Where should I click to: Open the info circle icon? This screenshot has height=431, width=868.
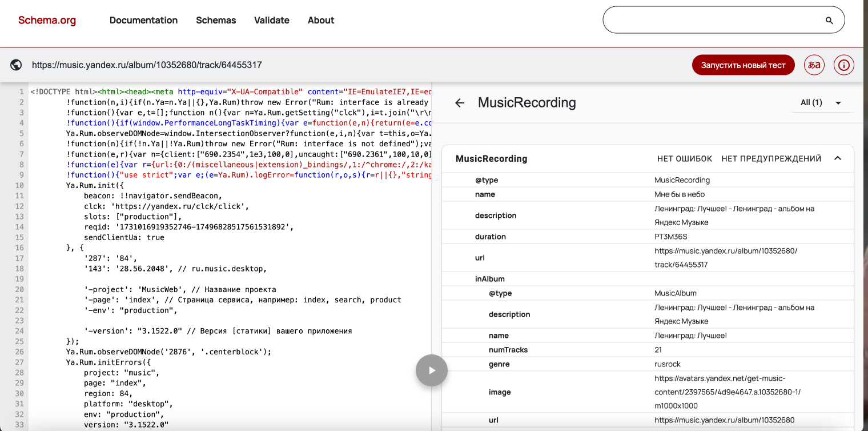(843, 65)
